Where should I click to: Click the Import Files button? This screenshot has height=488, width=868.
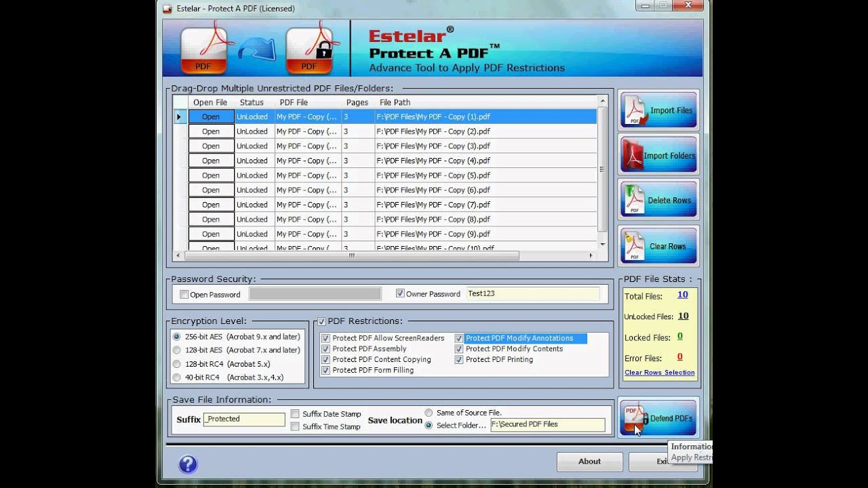pos(658,110)
